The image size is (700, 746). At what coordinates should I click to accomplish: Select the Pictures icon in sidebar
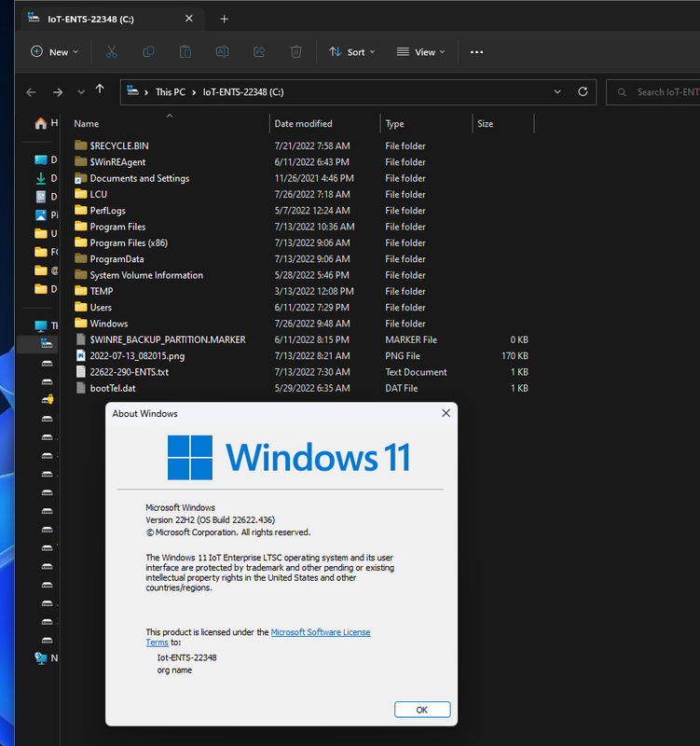[41, 215]
